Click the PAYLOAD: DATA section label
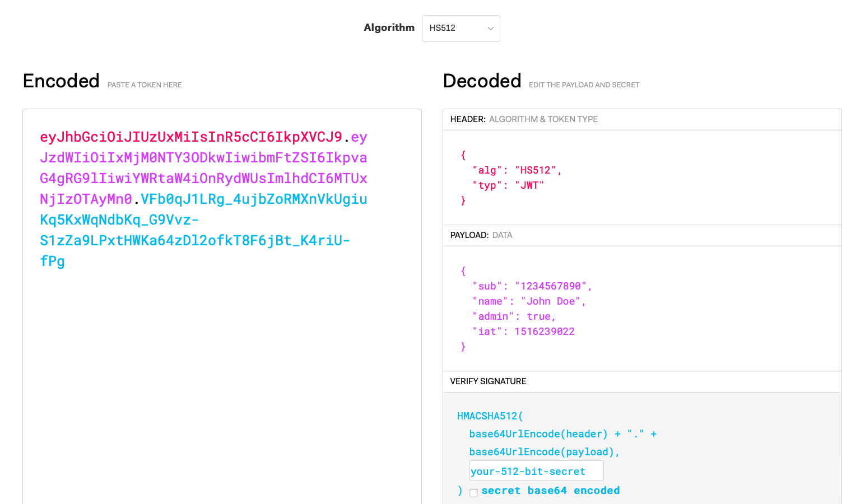This screenshot has width=865, height=504. (481, 235)
